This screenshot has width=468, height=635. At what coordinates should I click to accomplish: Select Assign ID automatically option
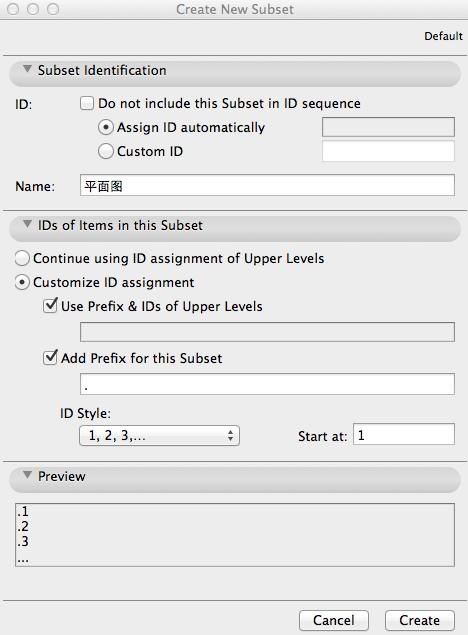[105, 128]
